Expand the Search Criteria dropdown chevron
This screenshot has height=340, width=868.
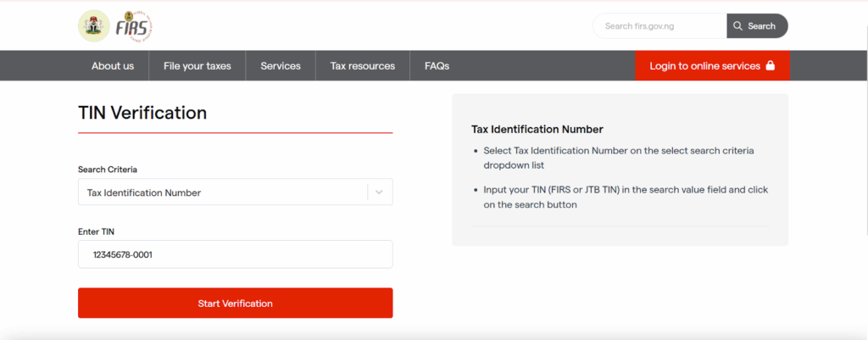pyautogui.click(x=379, y=192)
